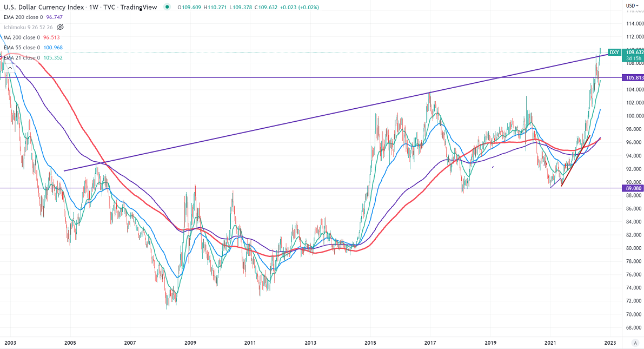Click 2021 on the time axis
This screenshot has width=644, height=349.
550,343
